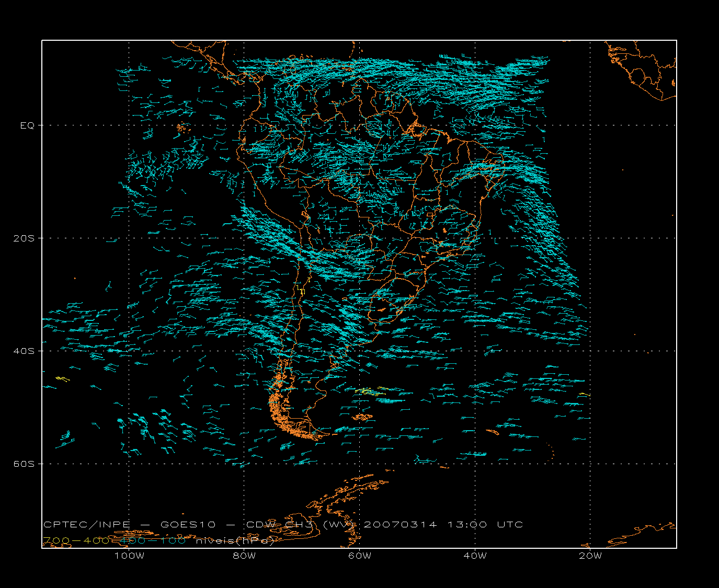Click the 100W longitude label
Viewport: 719px width, 588px height.
click(x=129, y=556)
